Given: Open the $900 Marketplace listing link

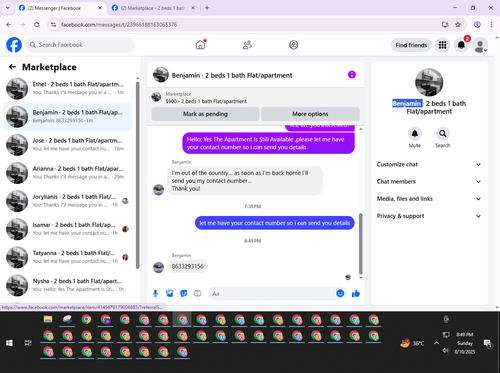Looking at the screenshot, I should 206,101.
